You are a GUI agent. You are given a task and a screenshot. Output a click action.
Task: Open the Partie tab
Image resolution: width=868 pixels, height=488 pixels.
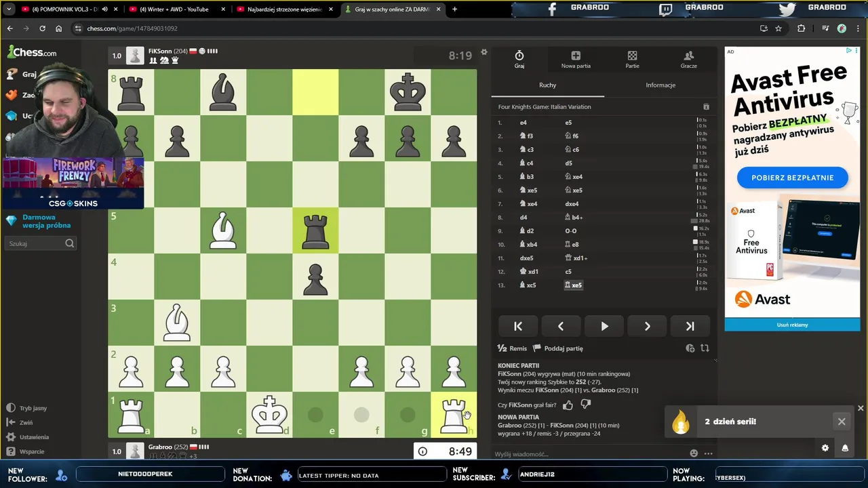click(x=632, y=60)
